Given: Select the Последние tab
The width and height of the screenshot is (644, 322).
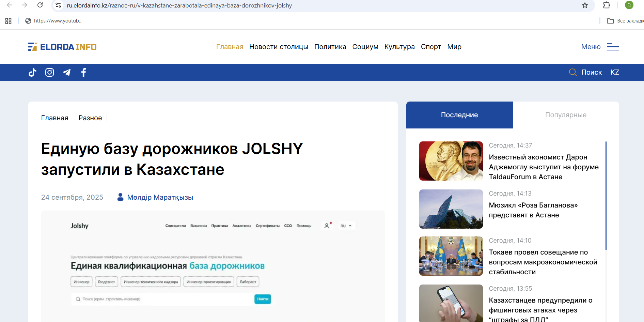Looking at the screenshot, I should tap(459, 115).
